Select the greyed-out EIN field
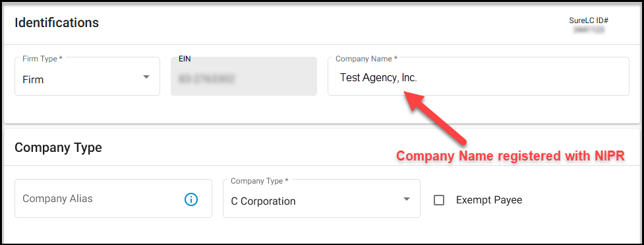Screen dimensions: 644x245 [244, 77]
